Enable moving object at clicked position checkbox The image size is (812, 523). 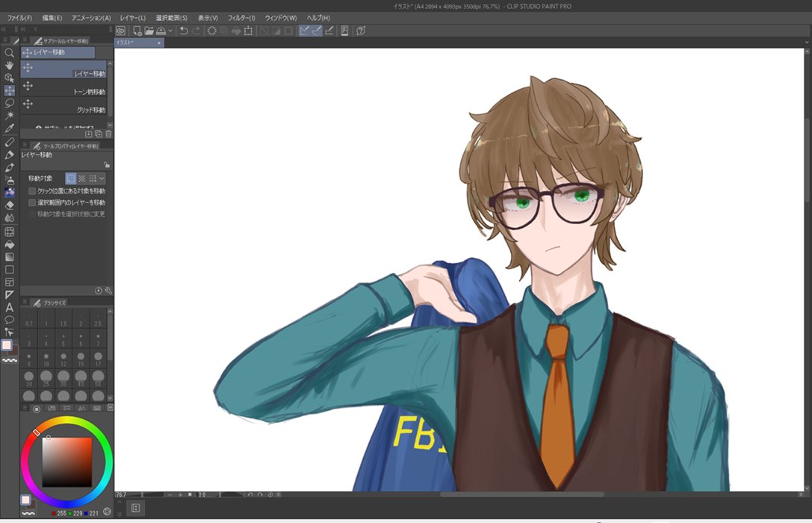point(32,191)
